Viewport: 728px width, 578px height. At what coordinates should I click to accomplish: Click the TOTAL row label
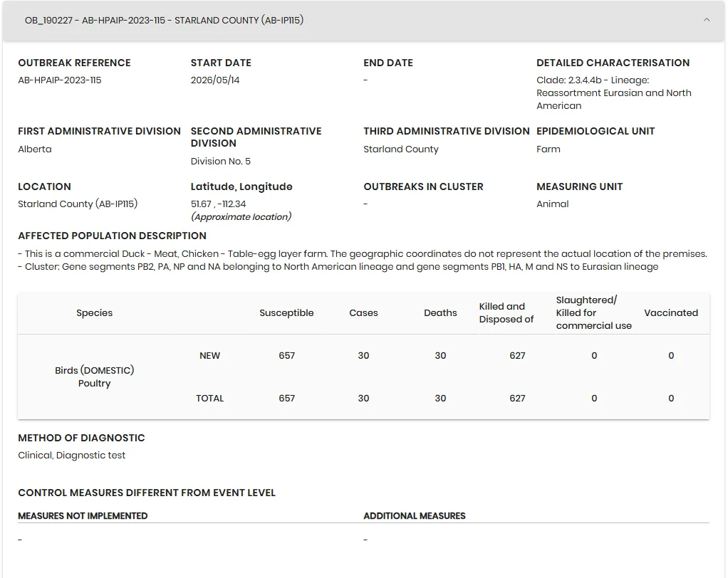point(210,399)
